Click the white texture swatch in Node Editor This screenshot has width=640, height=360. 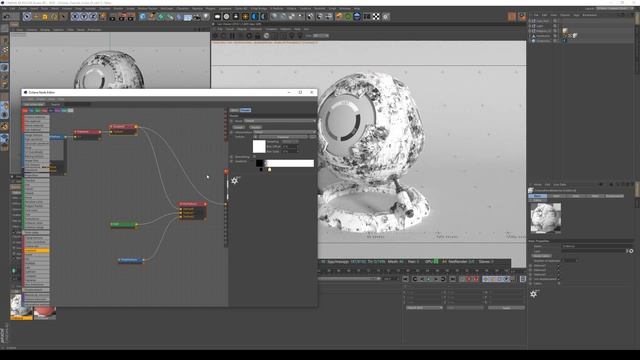pos(259,146)
